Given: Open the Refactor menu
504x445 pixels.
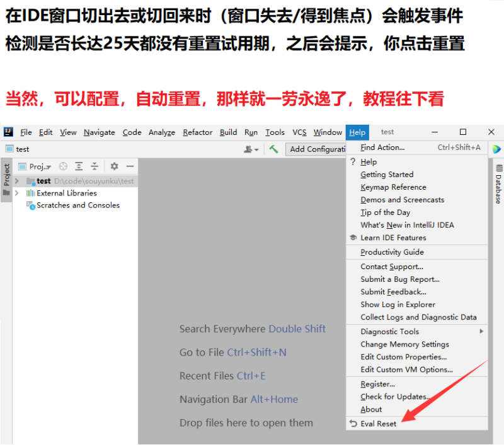Looking at the screenshot, I should 197,132.
